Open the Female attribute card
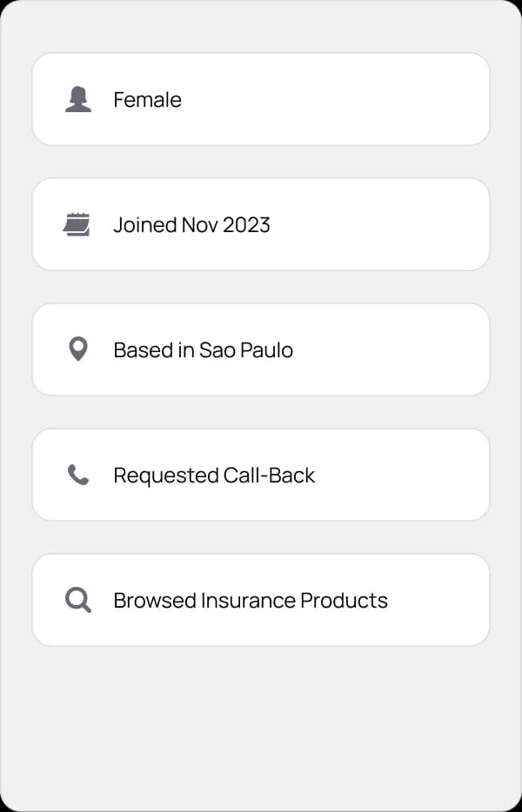This screenshot has height=812, width=522. pyautogui.click(x=261, y=99)
